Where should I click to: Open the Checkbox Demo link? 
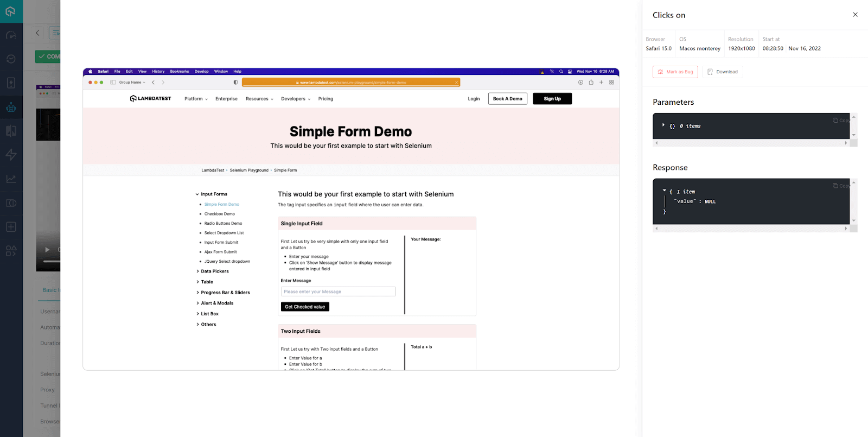220,214
